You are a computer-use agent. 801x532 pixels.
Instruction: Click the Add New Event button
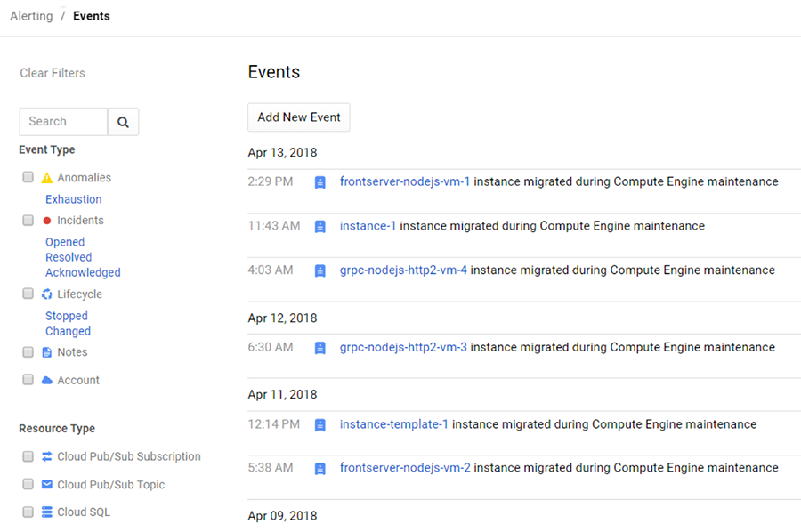click(299, 117)
